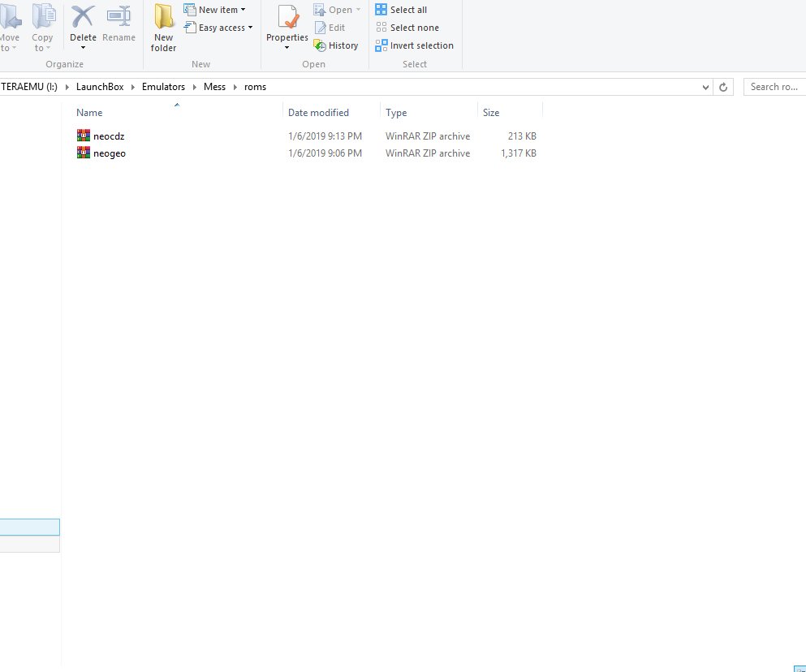Expand the Open button dropdown arrow
This screenshot has width=806, height=672.
pyautogui.click(x=358, y=10)
